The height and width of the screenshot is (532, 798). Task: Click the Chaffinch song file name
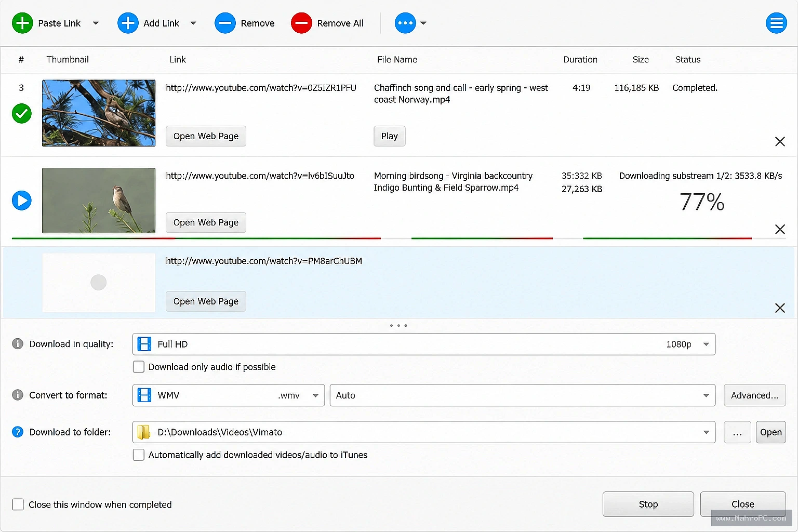click(x=461, y=94)
